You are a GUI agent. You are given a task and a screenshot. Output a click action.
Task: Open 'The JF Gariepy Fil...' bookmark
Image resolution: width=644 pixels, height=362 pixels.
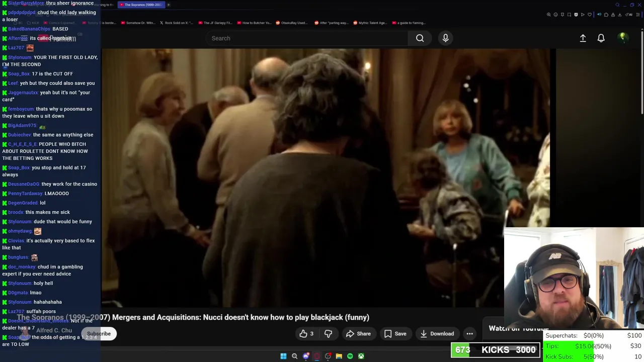pyautogui.click(x=215, y=23)
